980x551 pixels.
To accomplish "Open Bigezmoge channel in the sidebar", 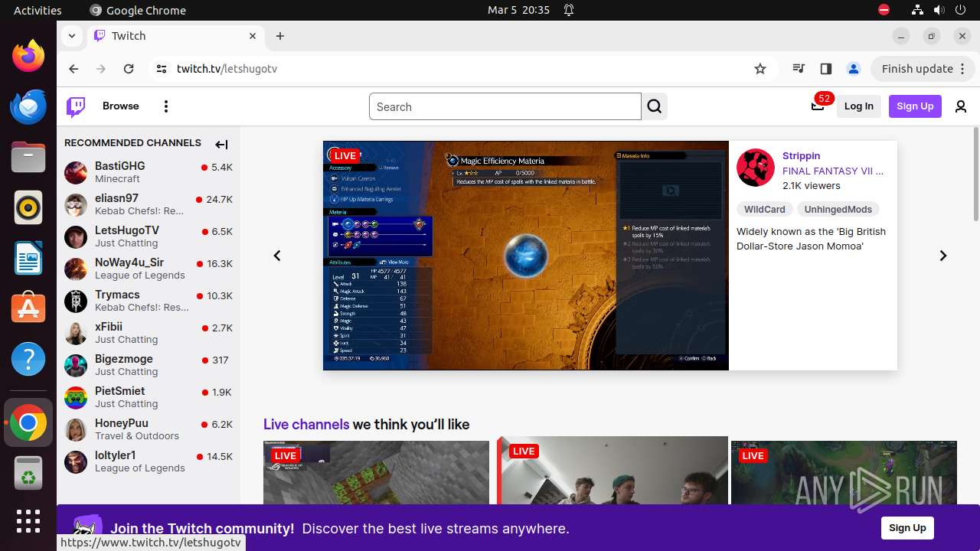I will tap(149, 365).
